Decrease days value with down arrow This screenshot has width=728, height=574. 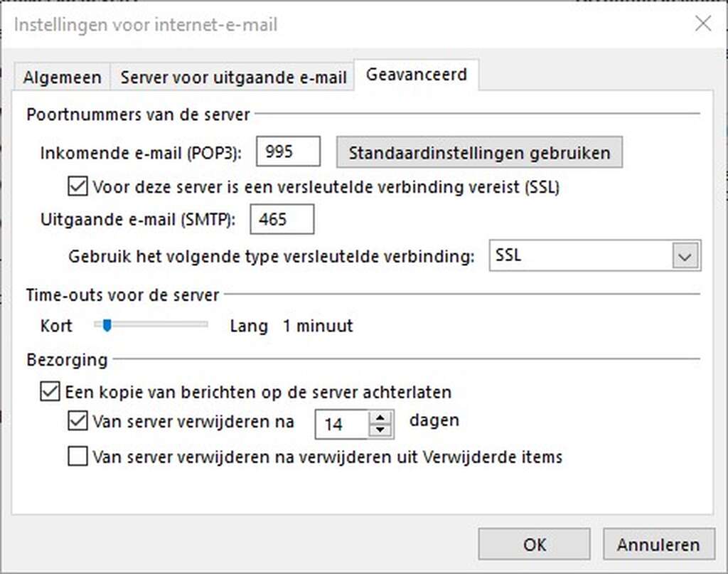[381, 429]
